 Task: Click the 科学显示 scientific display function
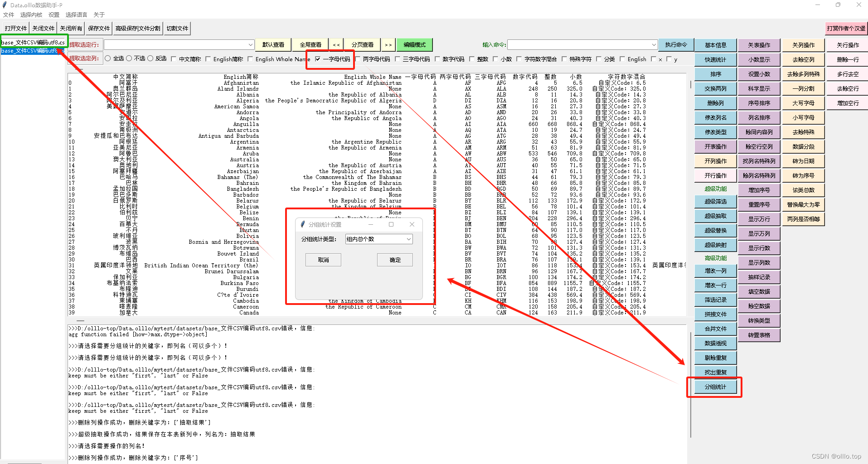[759, 88]
